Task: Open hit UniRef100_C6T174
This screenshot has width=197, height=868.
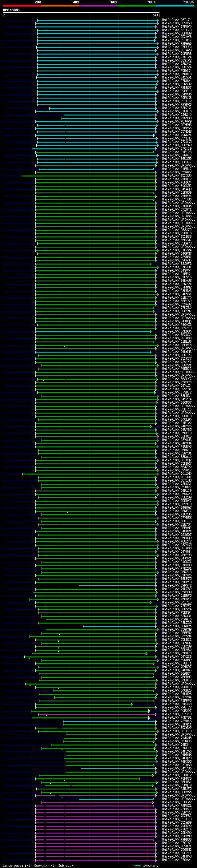Action: pyautogui.click(x=176, y=20)
